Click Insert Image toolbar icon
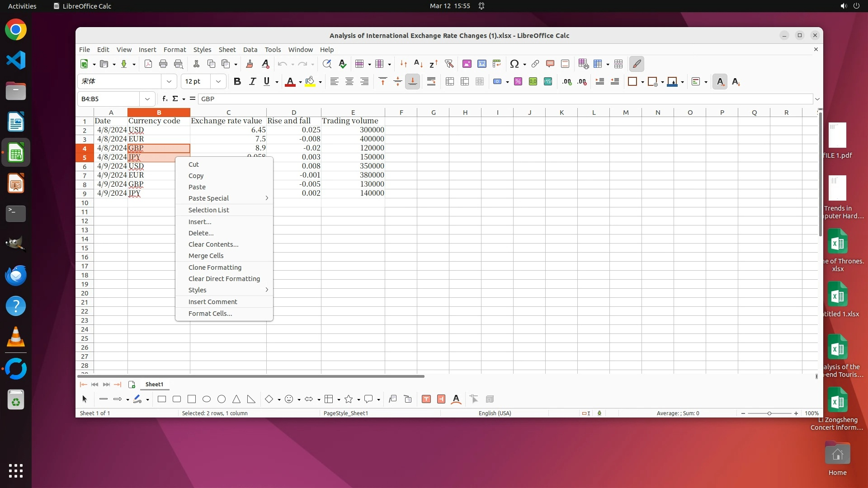The width and height of the screenshot is (868, 488). tap(467, 64)
